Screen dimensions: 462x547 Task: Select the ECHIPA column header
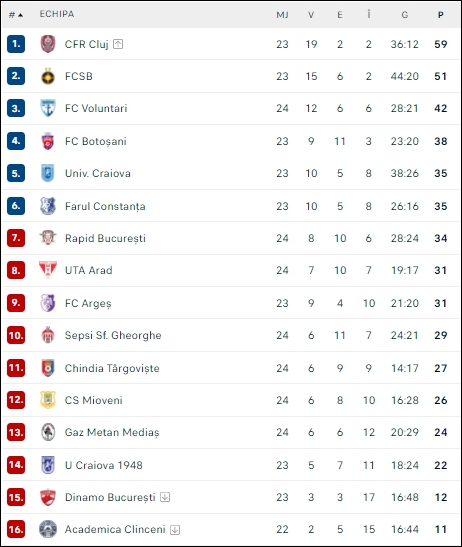[x=57, y=14]
